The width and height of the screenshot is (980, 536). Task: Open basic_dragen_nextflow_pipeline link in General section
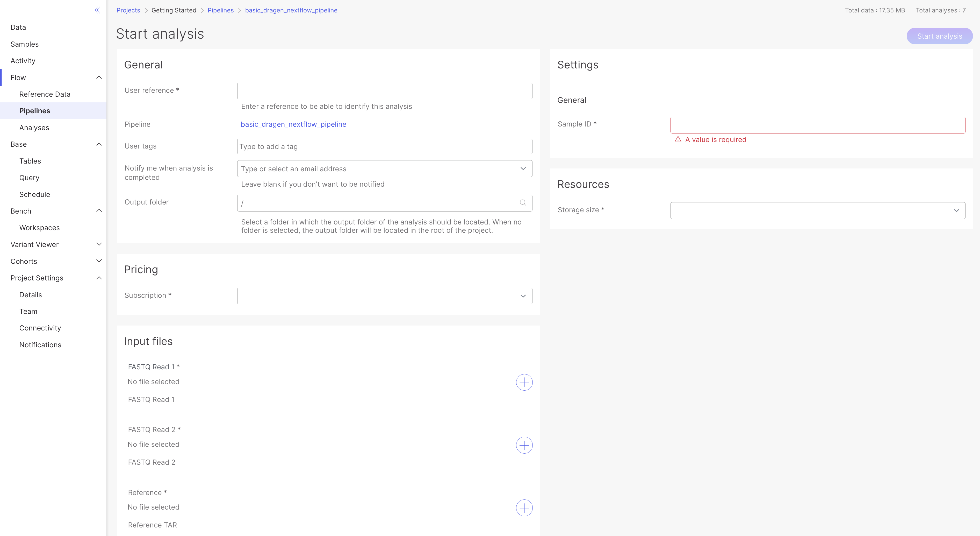pyautogui.click(x=293, y=124)
